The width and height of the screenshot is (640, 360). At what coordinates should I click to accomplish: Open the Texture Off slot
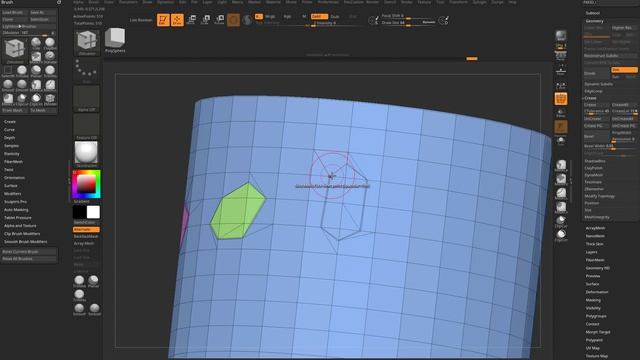click(x=86, y=127)
